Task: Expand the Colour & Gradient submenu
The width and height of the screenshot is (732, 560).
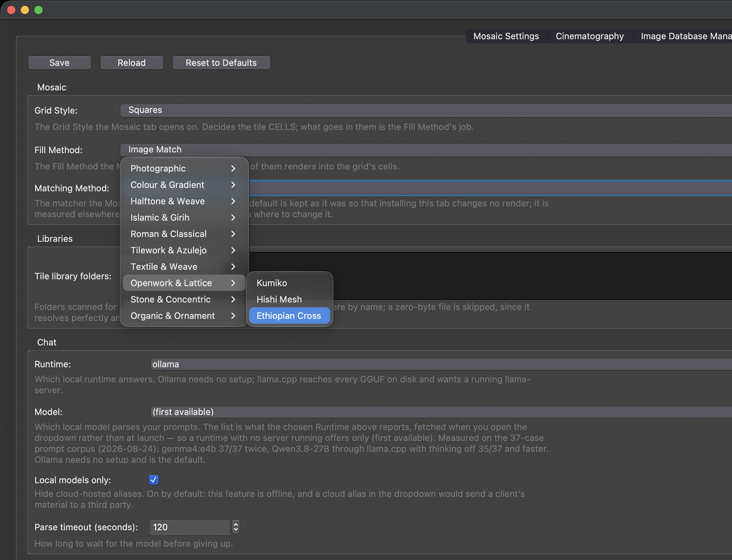Action: pos(184,185)
